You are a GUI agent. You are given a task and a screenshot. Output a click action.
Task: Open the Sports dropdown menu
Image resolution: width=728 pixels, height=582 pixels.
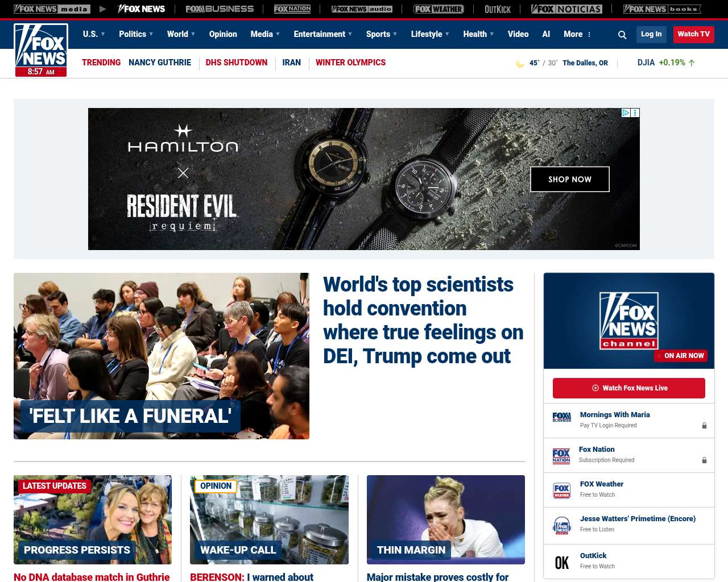pos(382,34)
